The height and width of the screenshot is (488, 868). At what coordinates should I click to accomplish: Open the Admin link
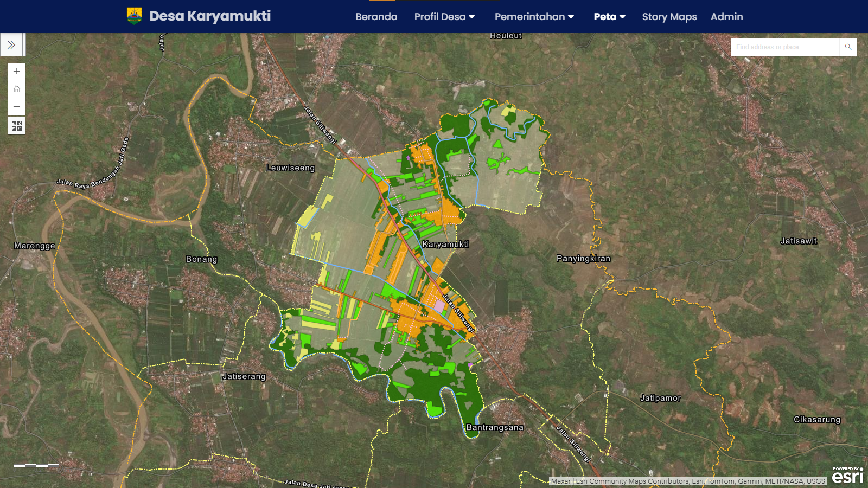[726, 17]
